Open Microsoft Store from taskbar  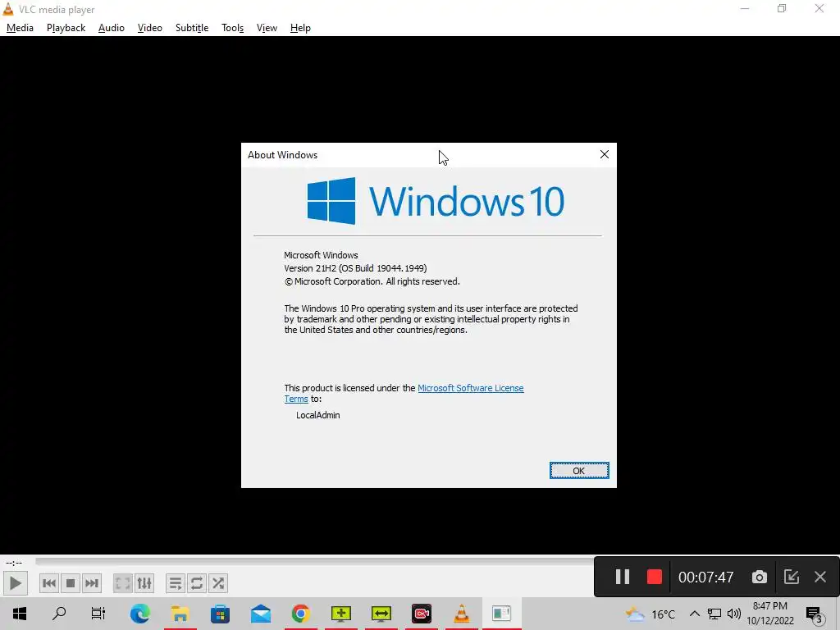click(220, 614)
